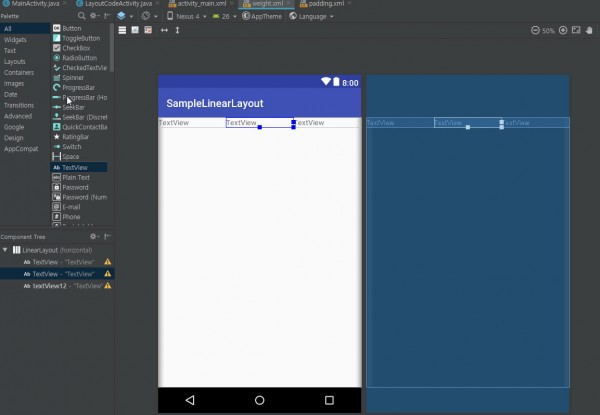600x415 pixels.
Task: Select TextView in the palette list
Action: [x=79, y=168]
